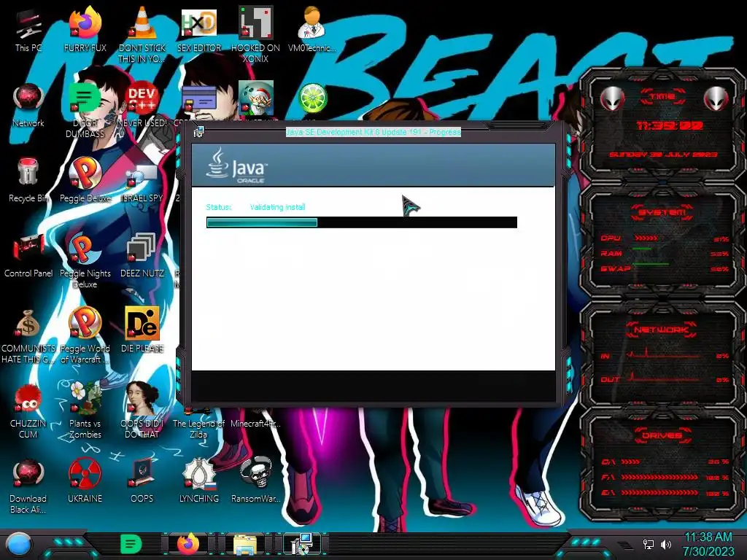Select the UKRAINE radiation symbol icon
The image size is (747, 560).
(x=85, y=473)
